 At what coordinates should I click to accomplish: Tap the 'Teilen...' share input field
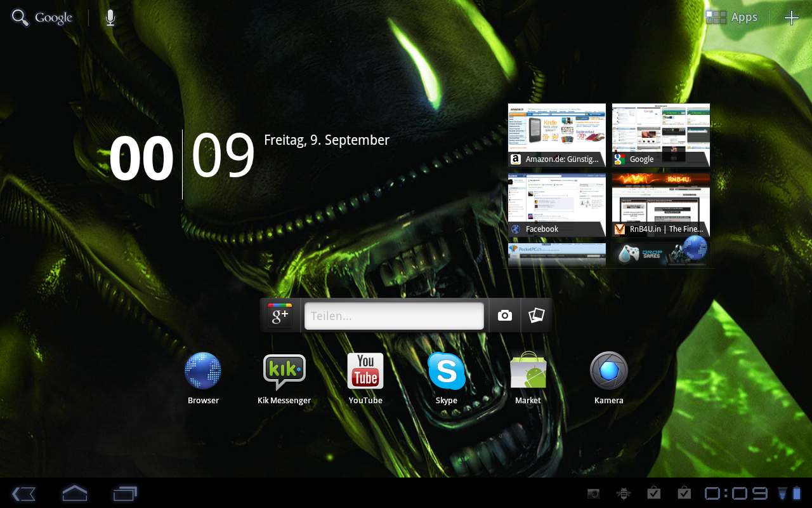[394, 316]
